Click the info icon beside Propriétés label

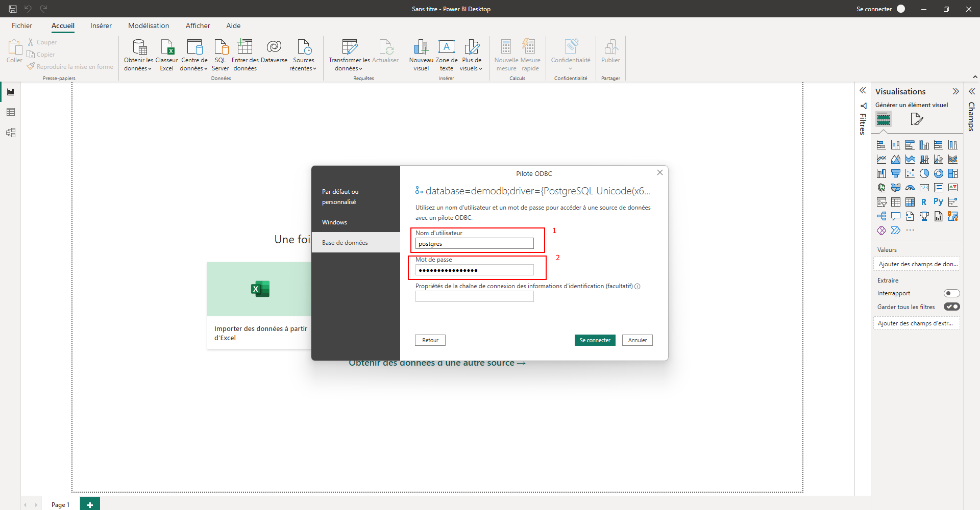(638, 287)
